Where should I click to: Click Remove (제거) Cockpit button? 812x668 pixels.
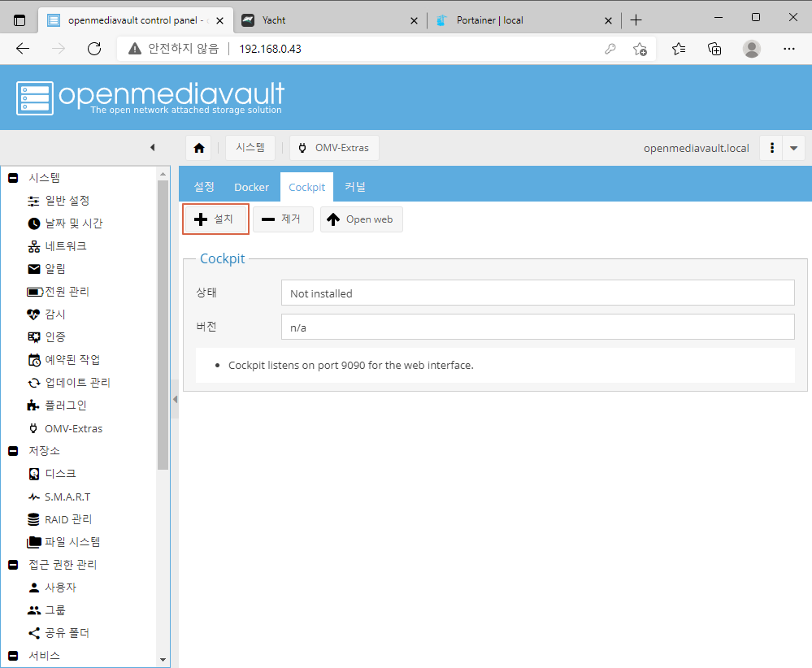click(x=283, y=219)
